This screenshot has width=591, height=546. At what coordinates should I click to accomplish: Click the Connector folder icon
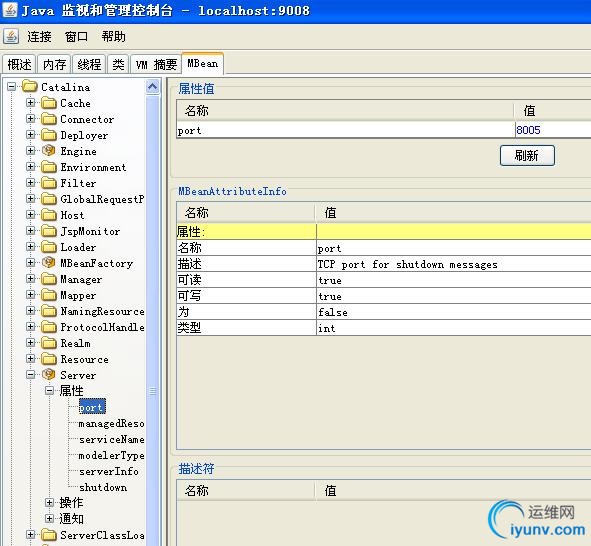coord(49,119)
